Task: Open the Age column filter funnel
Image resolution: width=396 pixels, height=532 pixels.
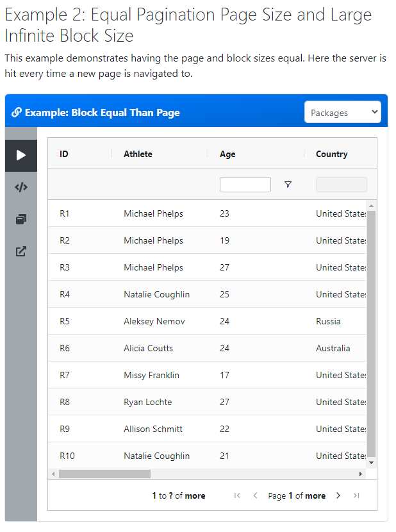Action: pos(288,184)
